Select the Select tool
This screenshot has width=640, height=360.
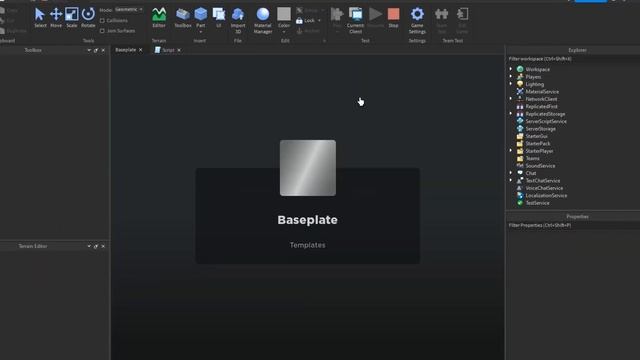click(x=40, y=18)
